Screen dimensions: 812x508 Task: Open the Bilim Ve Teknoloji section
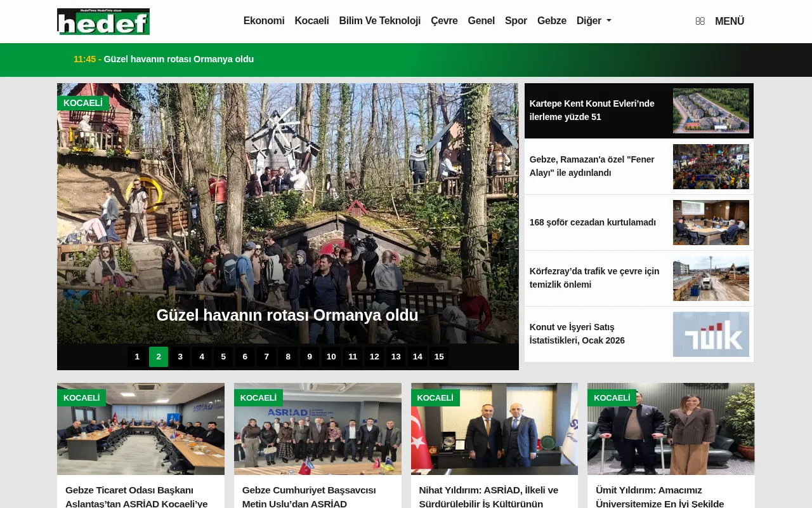[x=379, y=20]
